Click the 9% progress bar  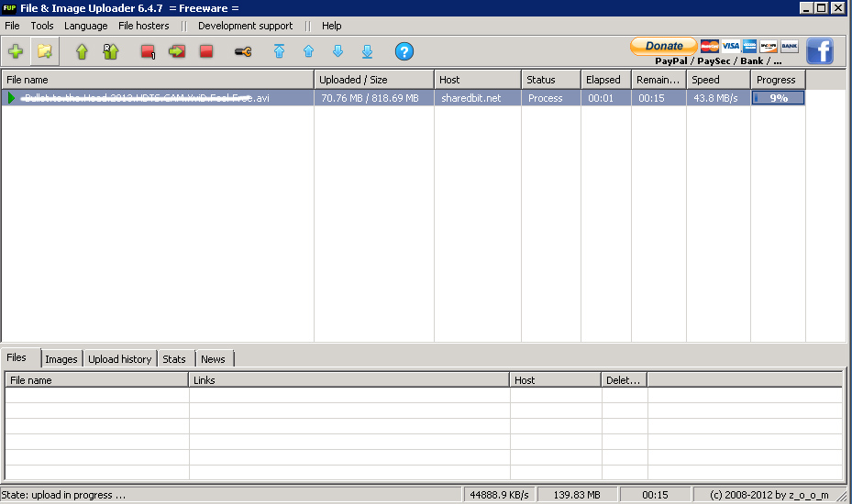(x=778, y=98)
